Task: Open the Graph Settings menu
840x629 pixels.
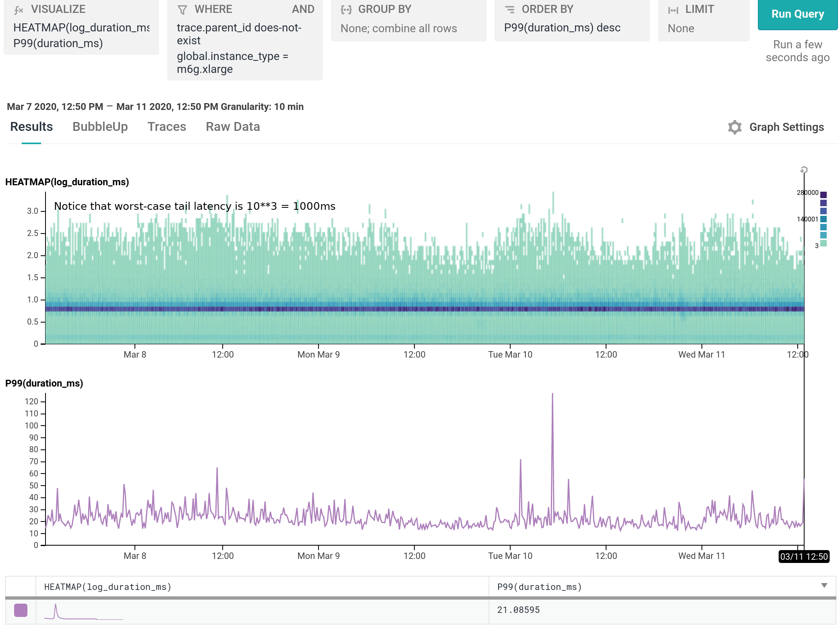Action: (x=786, y=127)
